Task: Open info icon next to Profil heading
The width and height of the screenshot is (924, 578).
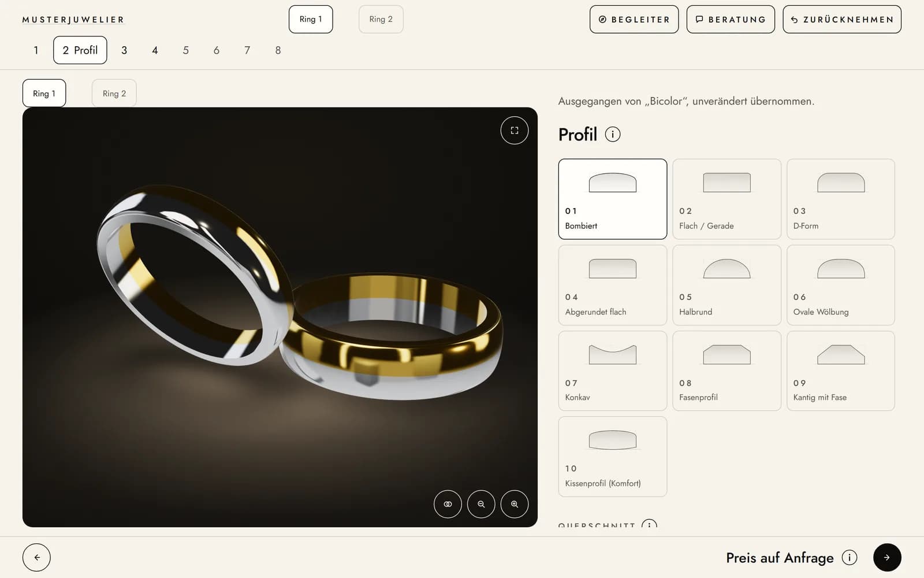Action: pos(613,134)
